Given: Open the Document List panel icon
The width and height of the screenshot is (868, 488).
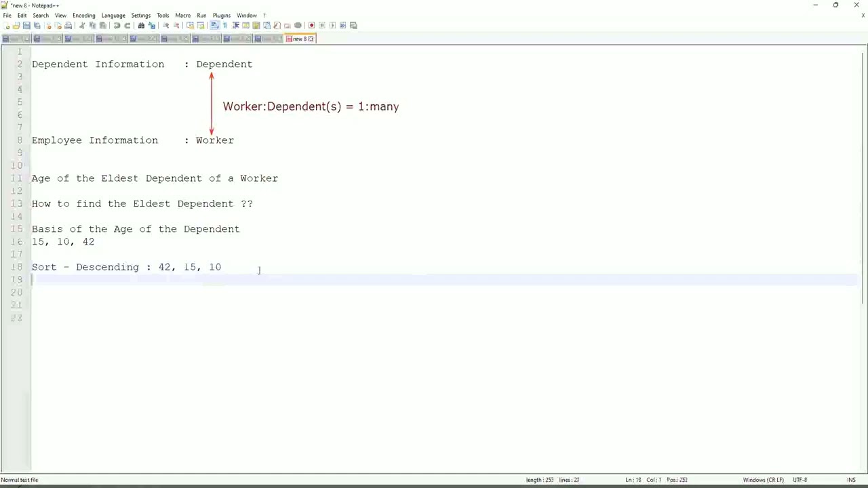Looking at the screenshot, I should click(267, 25).
